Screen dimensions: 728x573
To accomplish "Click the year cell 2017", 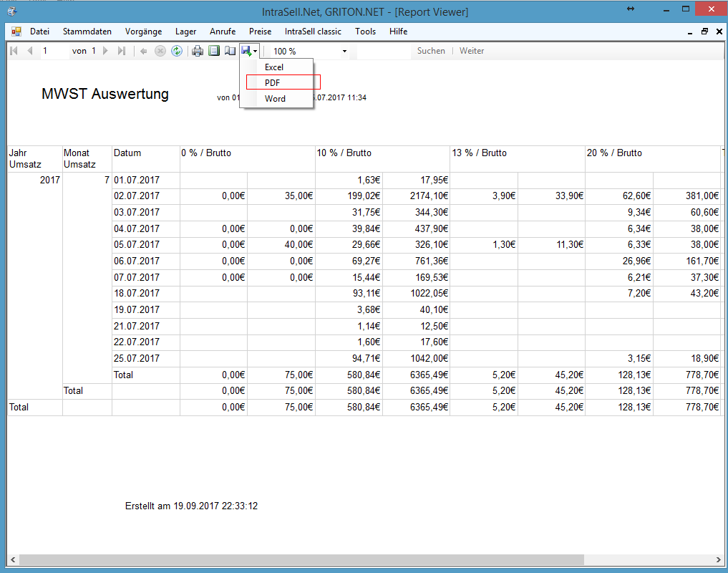I will click(x=49, y=180).
